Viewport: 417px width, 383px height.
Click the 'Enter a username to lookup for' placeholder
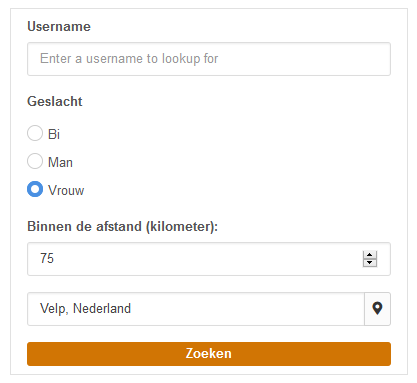[x=129, y=59]
